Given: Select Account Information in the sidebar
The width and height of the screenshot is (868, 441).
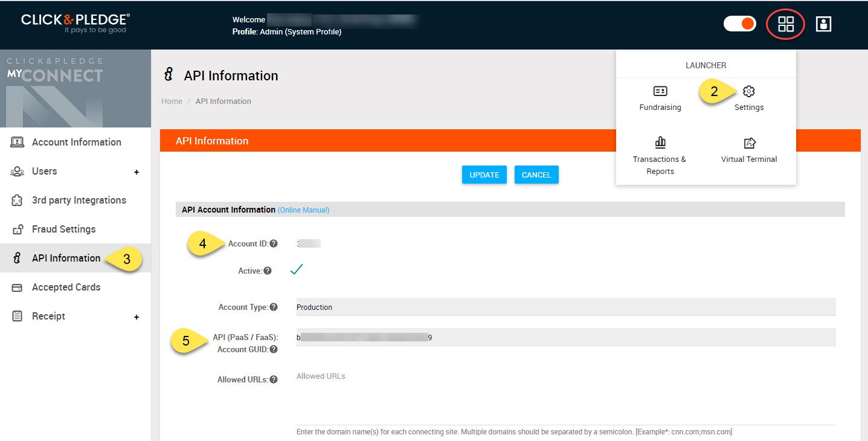Looking at the screenshot, I should click(x=76, y=142).
